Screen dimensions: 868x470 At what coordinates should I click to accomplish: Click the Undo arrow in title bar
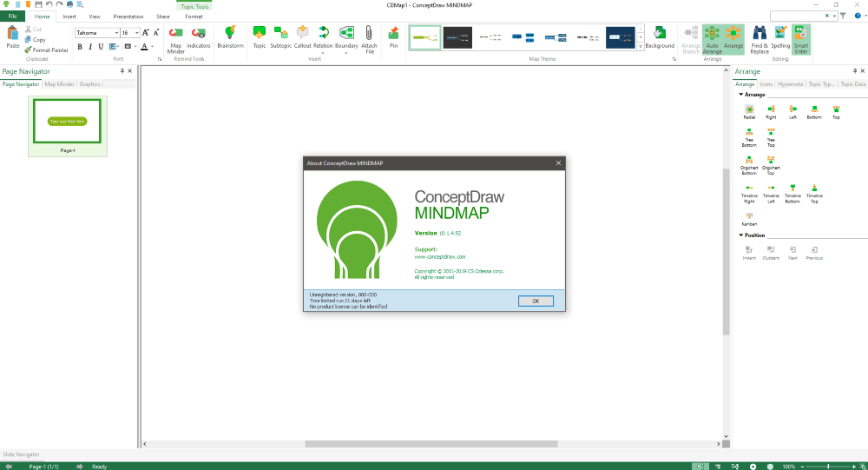pyautogui.click(x=49, y=4)
